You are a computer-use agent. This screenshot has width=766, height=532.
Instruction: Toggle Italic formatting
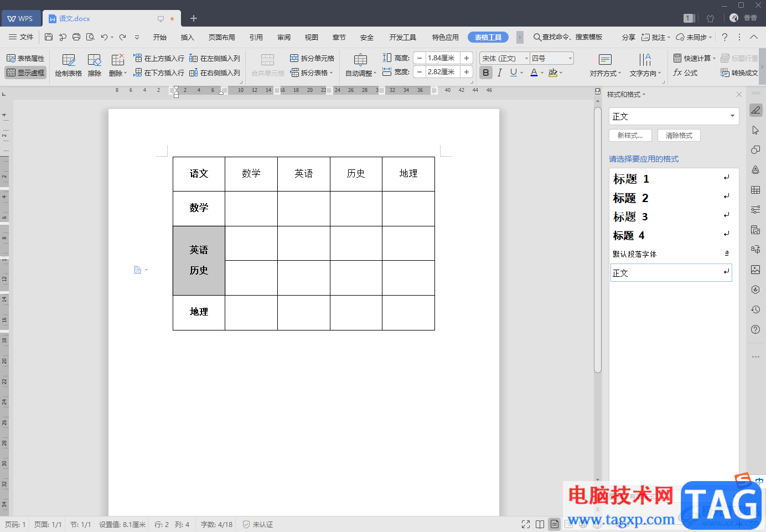pos(500,73)
